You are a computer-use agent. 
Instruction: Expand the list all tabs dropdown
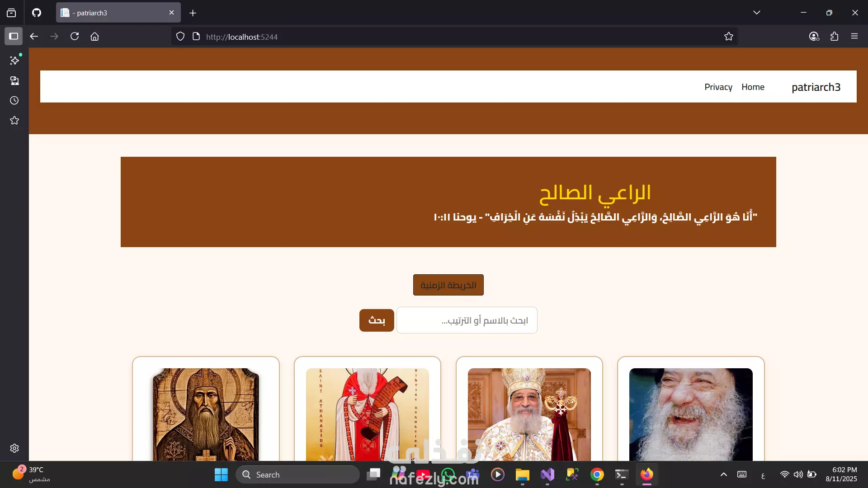(757, 13)
